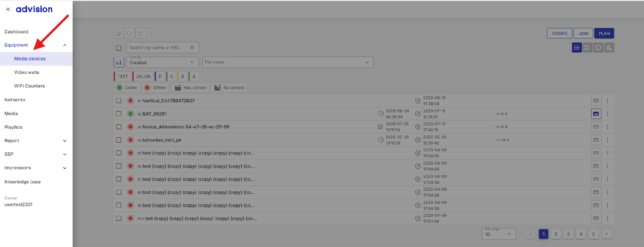Click the JOIN button
Screen dimensions: 644x247
pyautogui.click(x=583, y=33)
